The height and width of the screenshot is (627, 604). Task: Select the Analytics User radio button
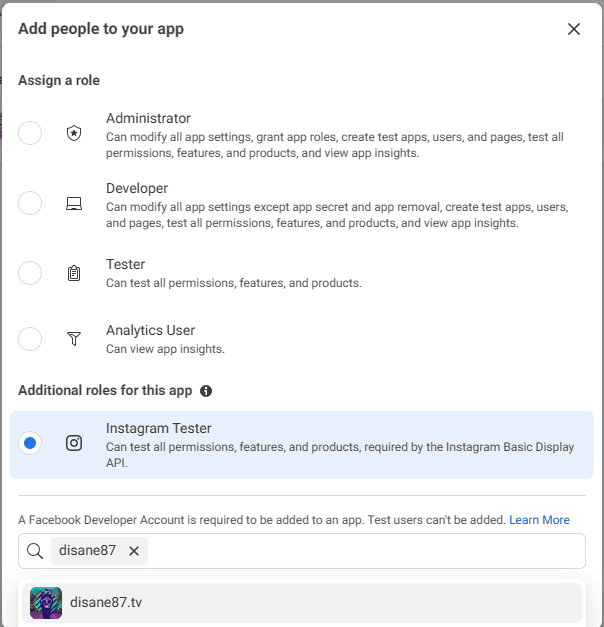click(x=30, y=339)
